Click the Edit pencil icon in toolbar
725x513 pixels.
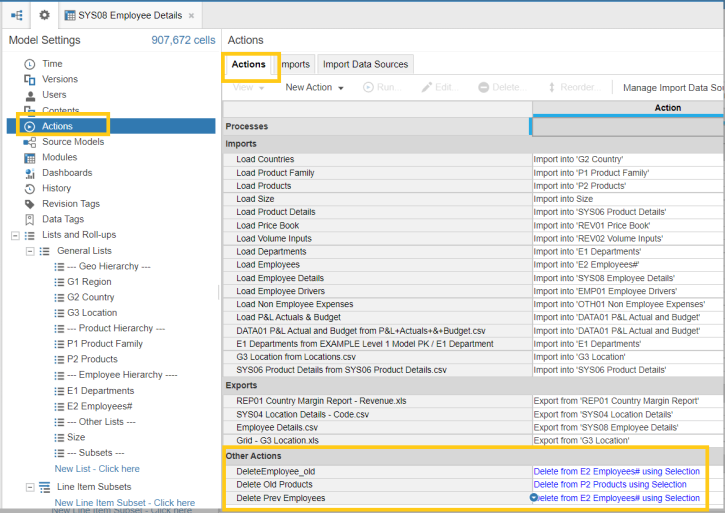[426, 87]
